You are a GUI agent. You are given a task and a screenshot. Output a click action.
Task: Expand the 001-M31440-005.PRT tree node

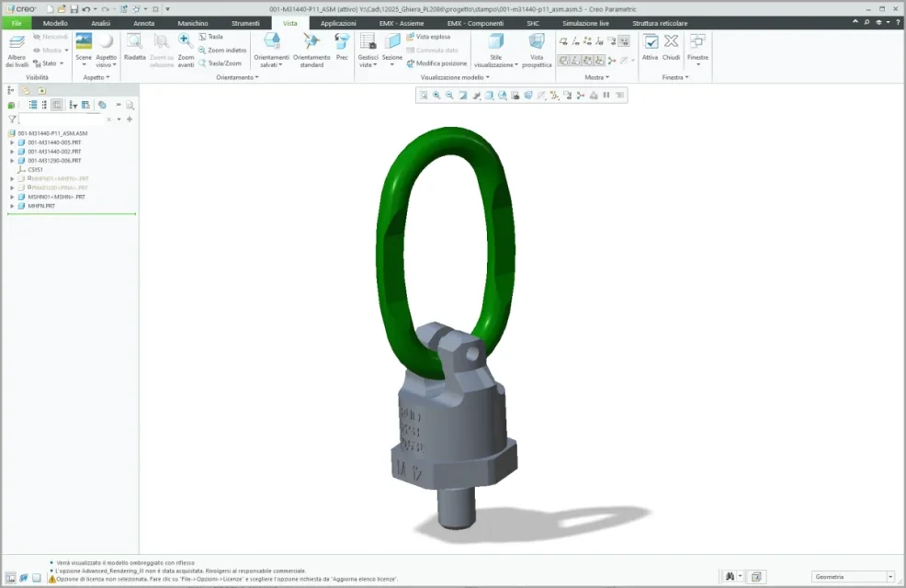tap(12, 142)
